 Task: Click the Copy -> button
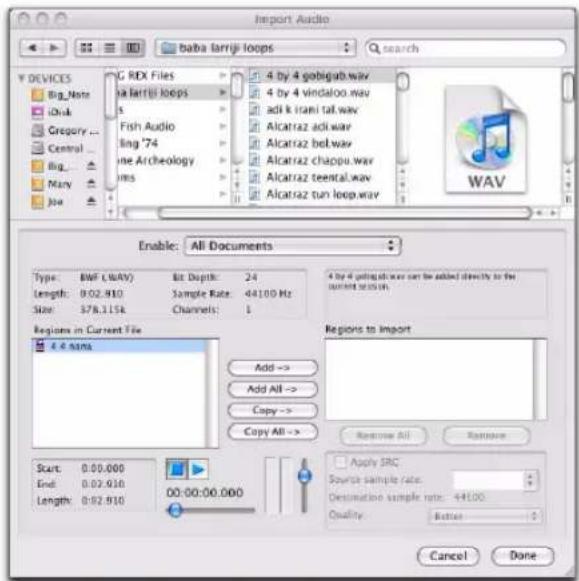(x=272, y=410)
